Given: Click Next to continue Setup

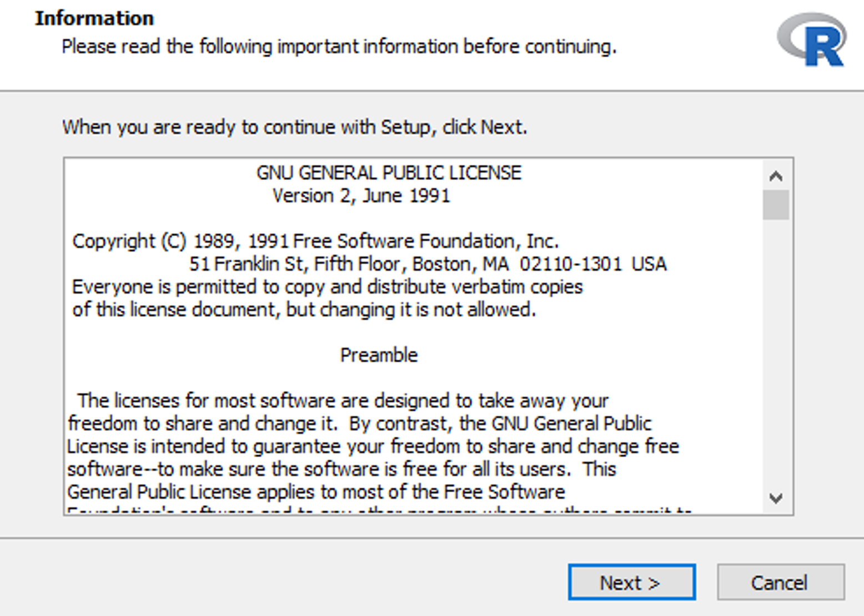Looking at the screenshot, I should pos(631,582).
